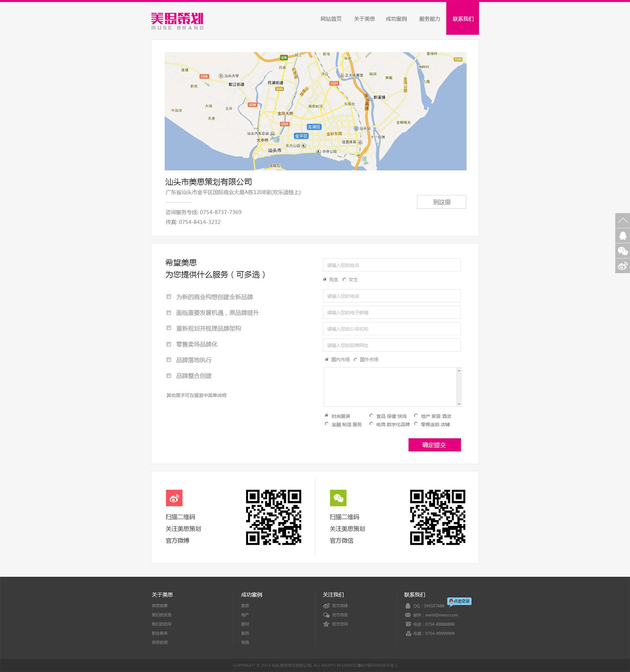This screenshot has width=630, height=672.
Task: Click the brand website input field
Action: [x=392, y=345]
